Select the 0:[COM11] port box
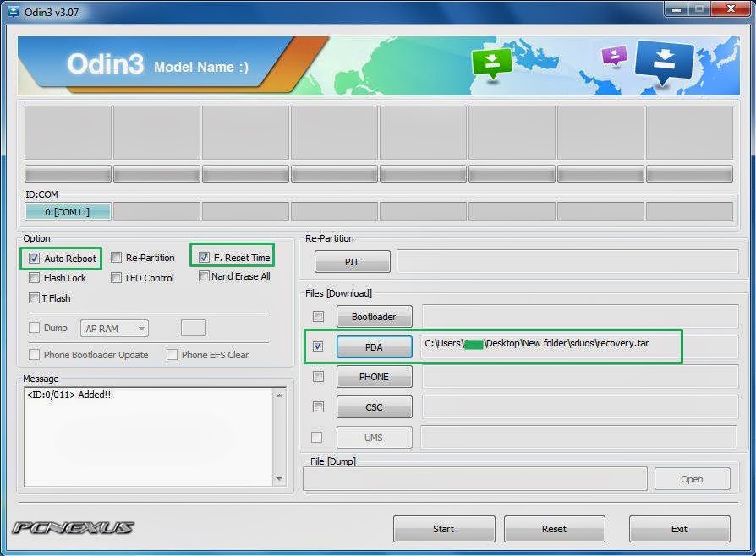This screenshot has height=556, width=756. (68, 211)
